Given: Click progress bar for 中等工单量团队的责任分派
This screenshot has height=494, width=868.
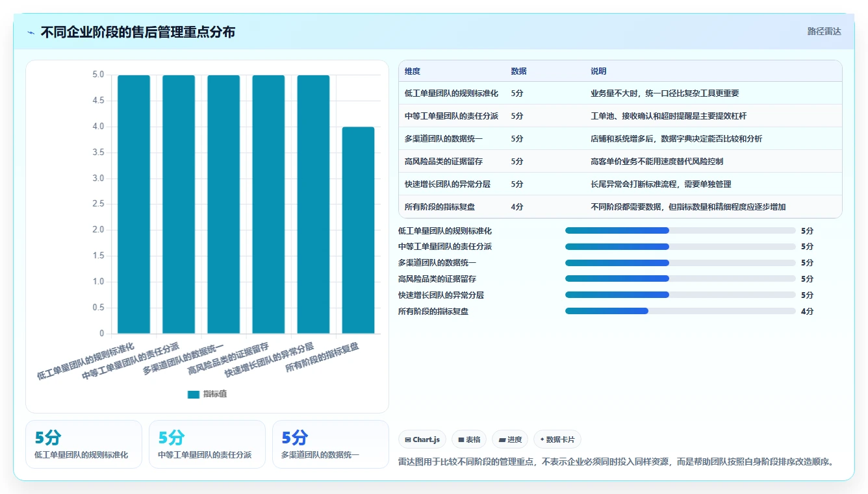Looking at the screenshot, I should tap(680, 247).
